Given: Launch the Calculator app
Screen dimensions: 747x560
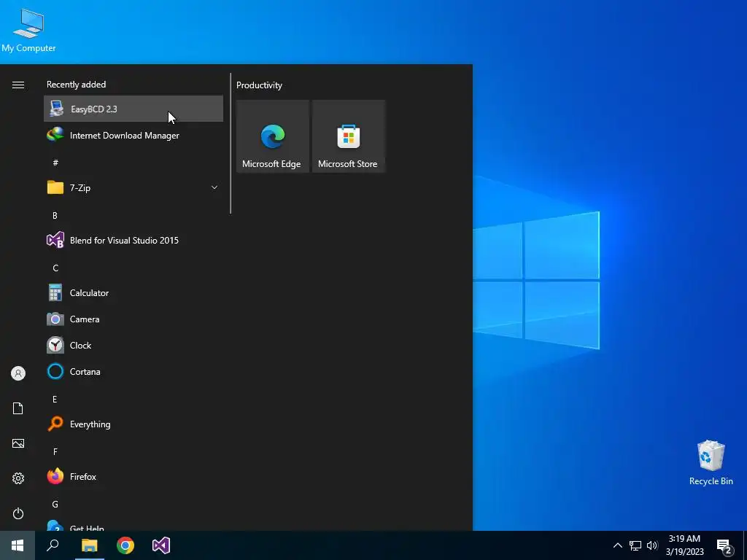Looking at the screenshot, I should 133,293.
